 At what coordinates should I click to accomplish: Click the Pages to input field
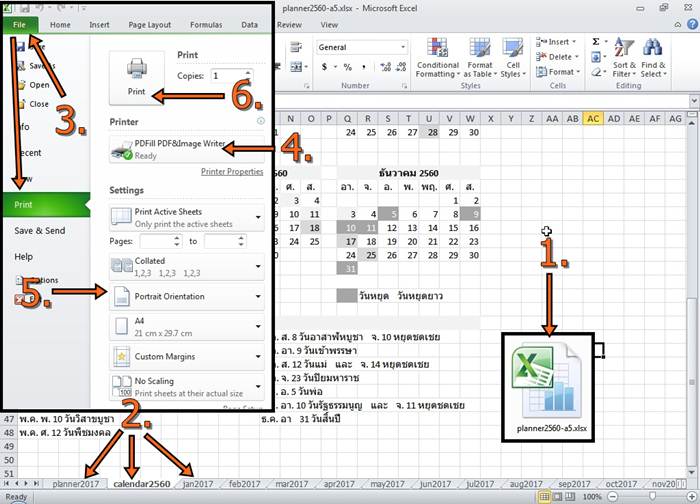[x=221, y=242]
